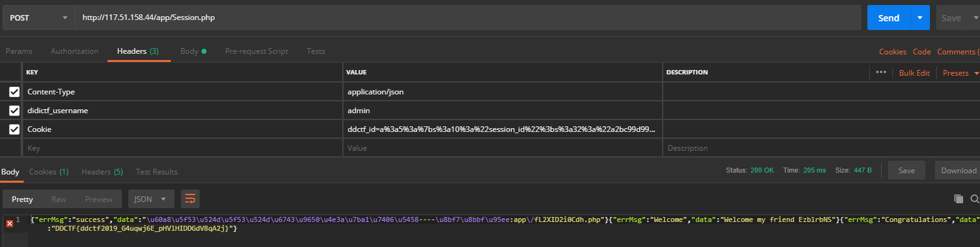Open the Code snippet link

pos(922,52)
